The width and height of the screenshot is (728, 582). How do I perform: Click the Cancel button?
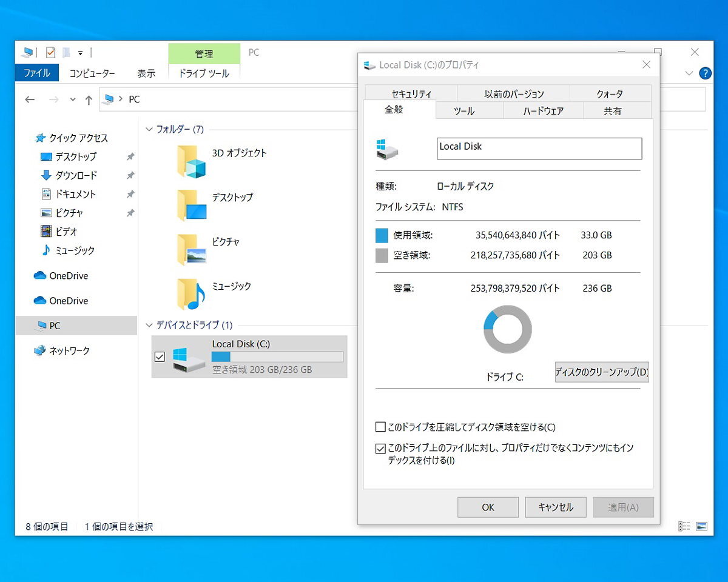[x=556, y=507]
